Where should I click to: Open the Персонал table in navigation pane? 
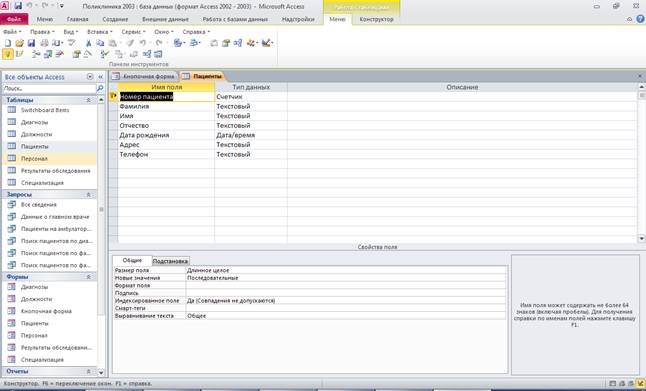pos(49,159)
